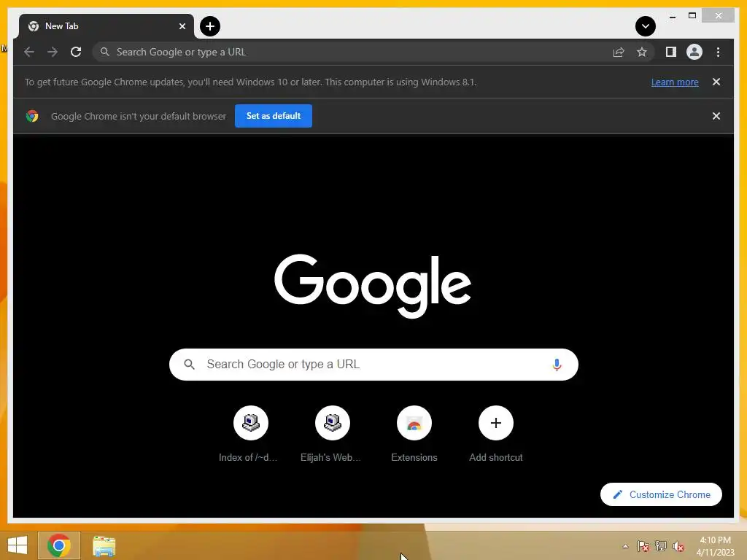The image size is (747, 560).
Task: Start voice search with the microphone
Action: (557, 365)
